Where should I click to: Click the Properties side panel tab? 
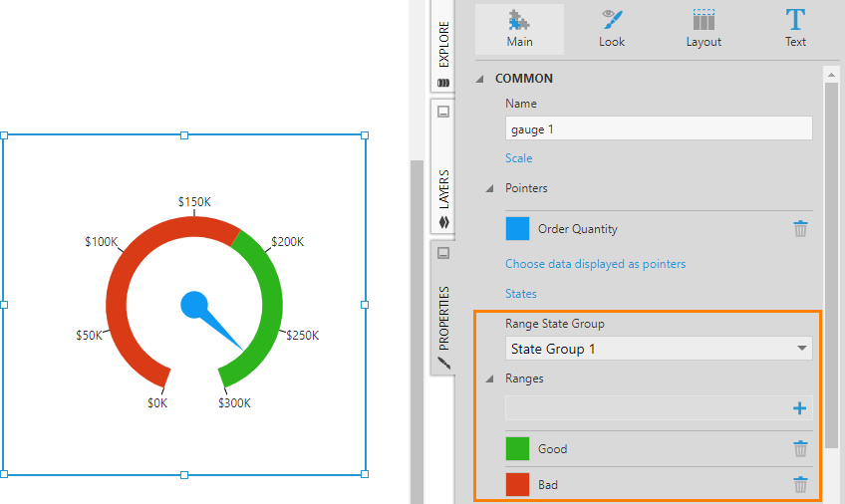pyautogui.click(x=443, y=309)
